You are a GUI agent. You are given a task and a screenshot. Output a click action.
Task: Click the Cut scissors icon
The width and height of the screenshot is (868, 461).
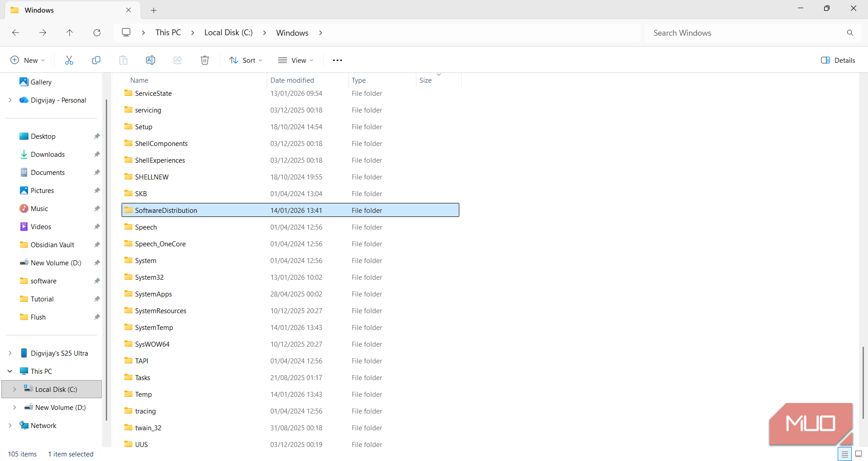[x=69, y=60]
